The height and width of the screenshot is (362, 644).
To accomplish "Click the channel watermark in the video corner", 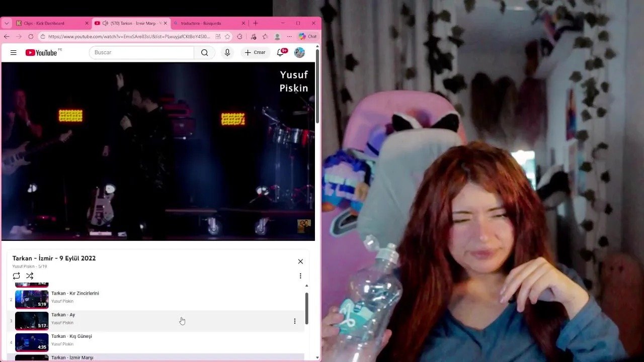I will pos(304,226).
